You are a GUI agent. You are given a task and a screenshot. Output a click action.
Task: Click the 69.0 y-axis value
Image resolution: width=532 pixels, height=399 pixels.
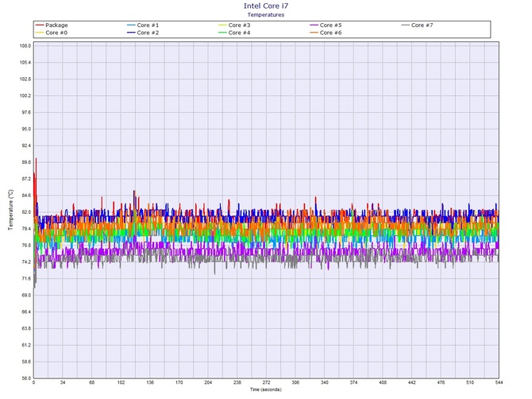coord(26,296)
